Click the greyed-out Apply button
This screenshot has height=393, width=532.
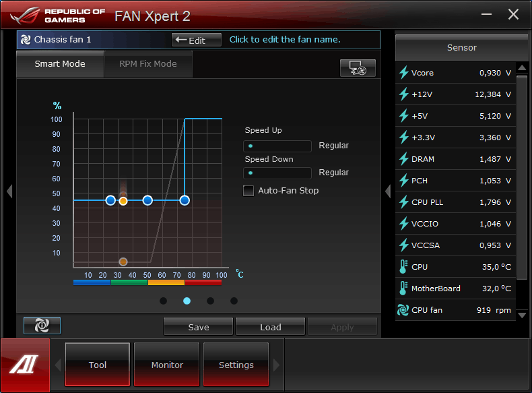342,327
